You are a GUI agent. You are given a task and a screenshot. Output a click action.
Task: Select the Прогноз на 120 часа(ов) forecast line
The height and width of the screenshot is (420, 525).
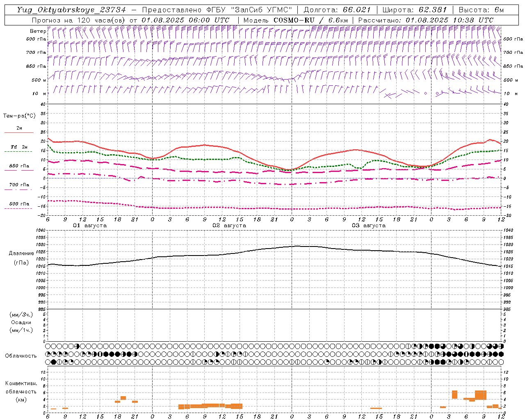pos(131,20)
